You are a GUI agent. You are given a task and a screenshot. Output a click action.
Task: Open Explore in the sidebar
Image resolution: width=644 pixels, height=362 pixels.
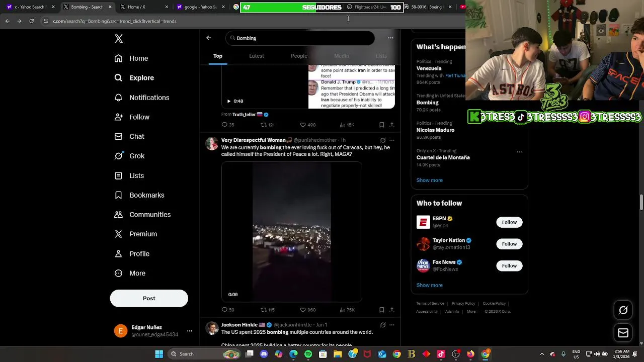[x=134, y=78]
